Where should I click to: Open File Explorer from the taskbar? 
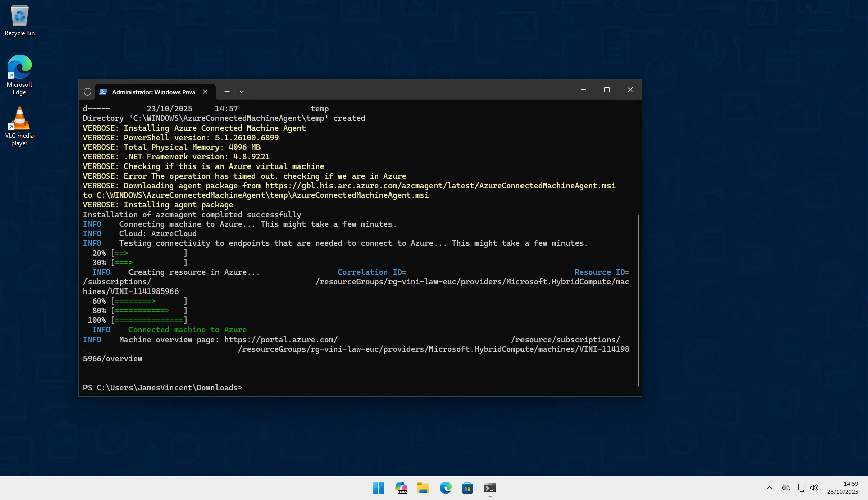pos(423,488)
